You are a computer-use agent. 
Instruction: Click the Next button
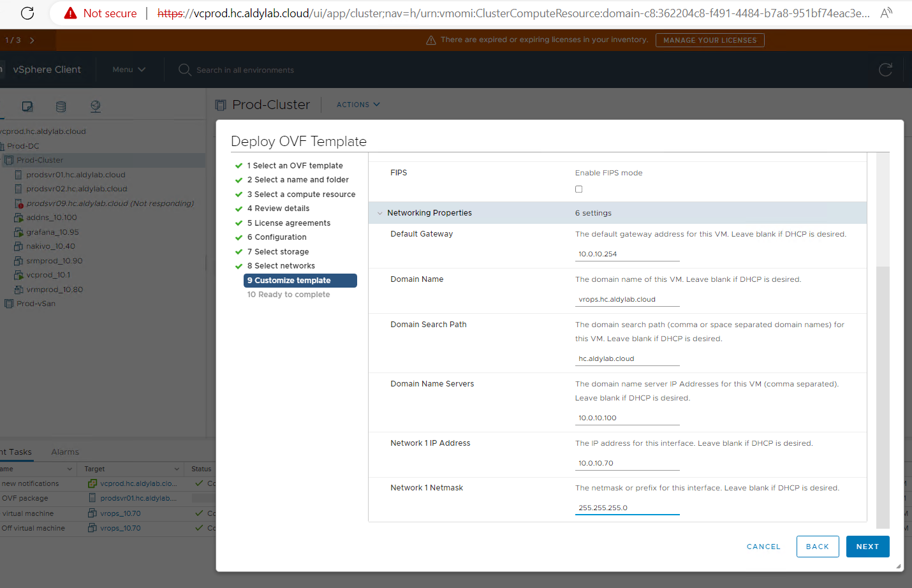point(867,547)
